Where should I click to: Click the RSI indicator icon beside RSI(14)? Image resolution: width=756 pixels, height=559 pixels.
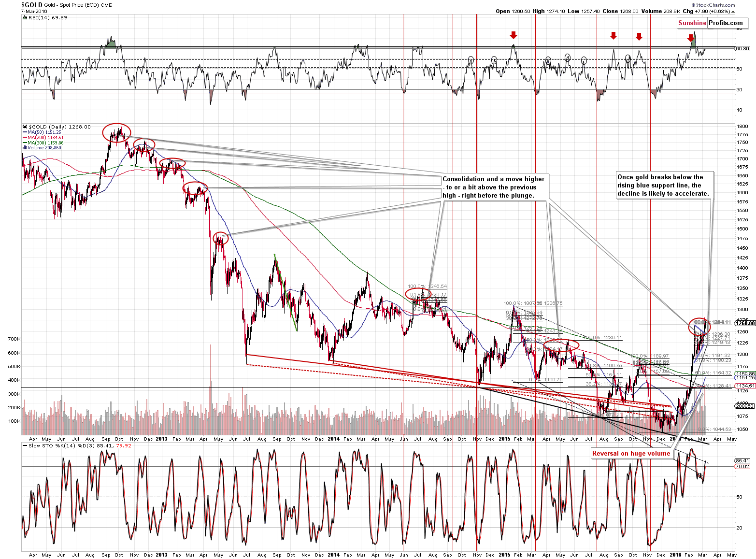tap(25, 17)
